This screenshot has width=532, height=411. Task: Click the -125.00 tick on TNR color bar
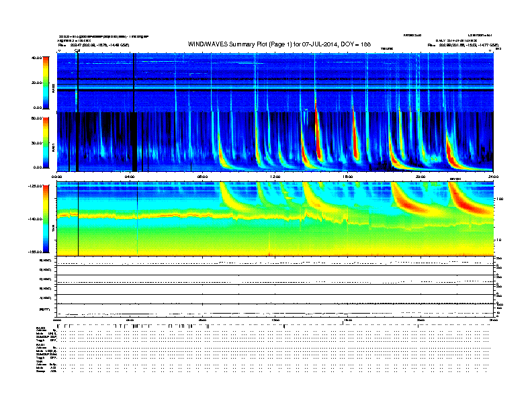click(x=35, y=186)
